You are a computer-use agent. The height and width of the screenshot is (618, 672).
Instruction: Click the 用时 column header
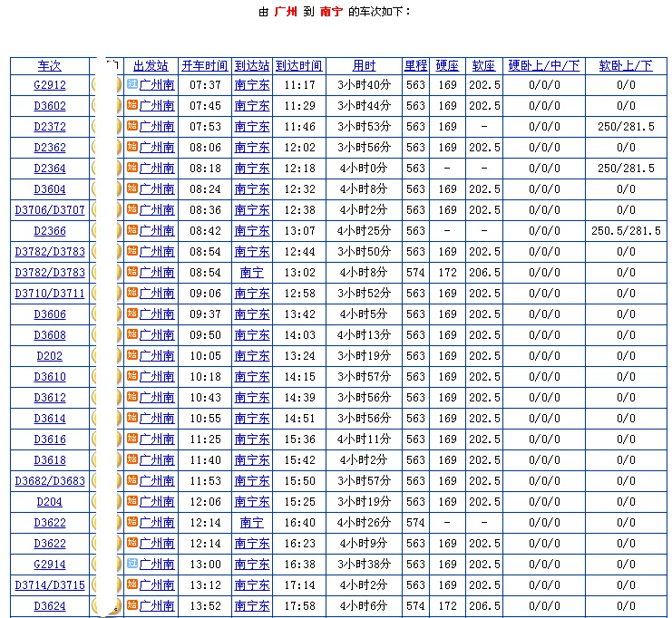[x=364, y=66]
